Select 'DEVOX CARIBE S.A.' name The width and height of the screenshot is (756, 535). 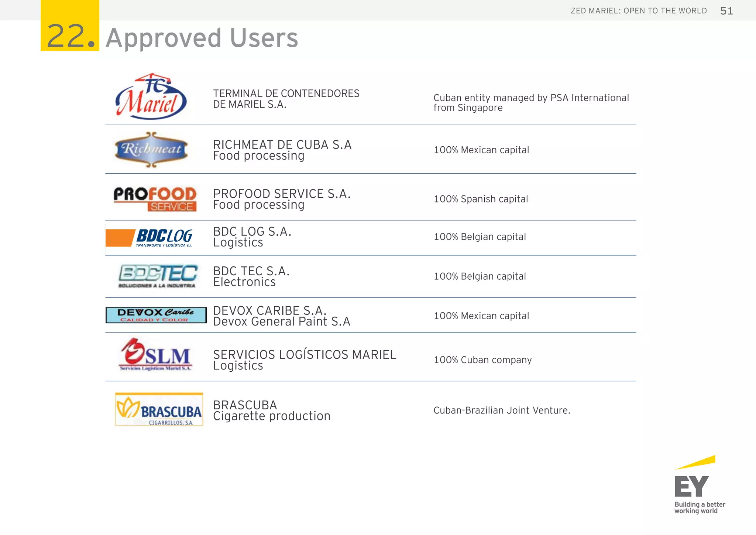pyautogui.click(x=270, y=310)
